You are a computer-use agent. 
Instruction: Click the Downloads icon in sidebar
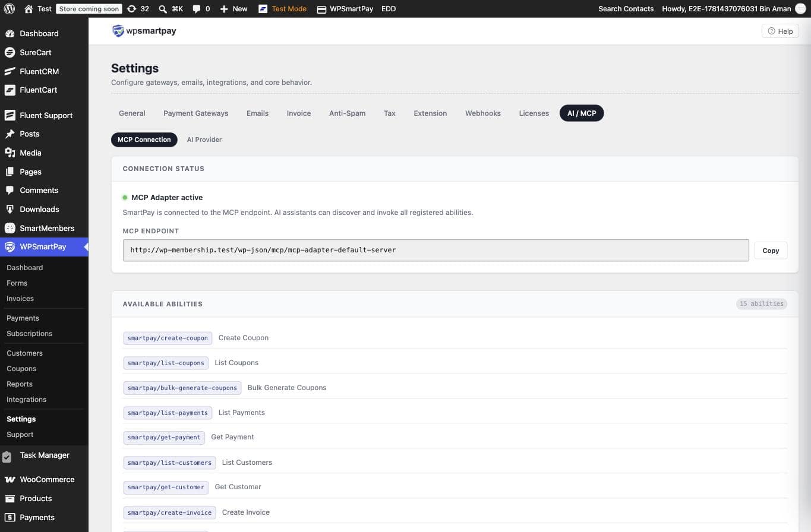pos(10,209)
